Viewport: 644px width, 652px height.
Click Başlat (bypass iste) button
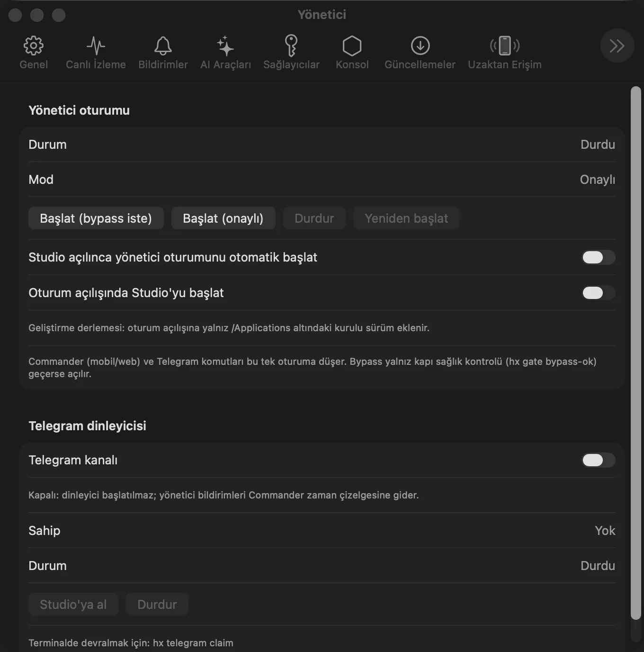tap(96, 218)
